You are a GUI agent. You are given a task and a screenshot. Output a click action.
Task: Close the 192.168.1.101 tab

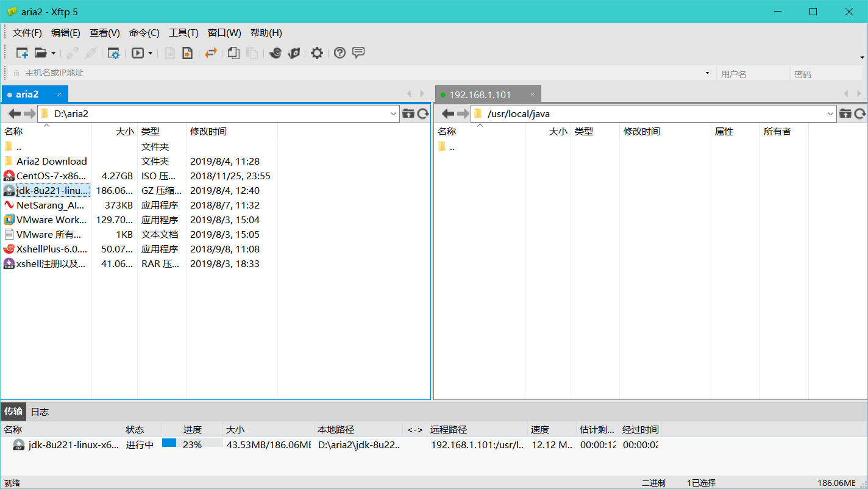(x=532, y=95)
